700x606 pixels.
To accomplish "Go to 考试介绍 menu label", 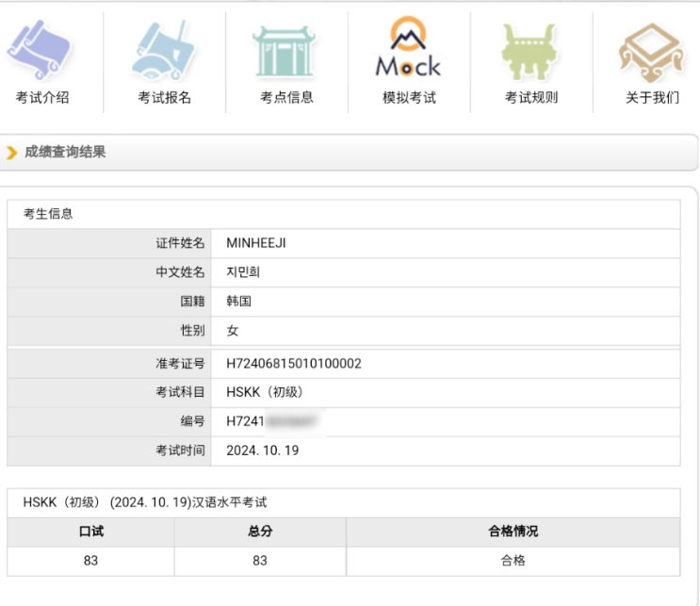I will pos(42,97).
